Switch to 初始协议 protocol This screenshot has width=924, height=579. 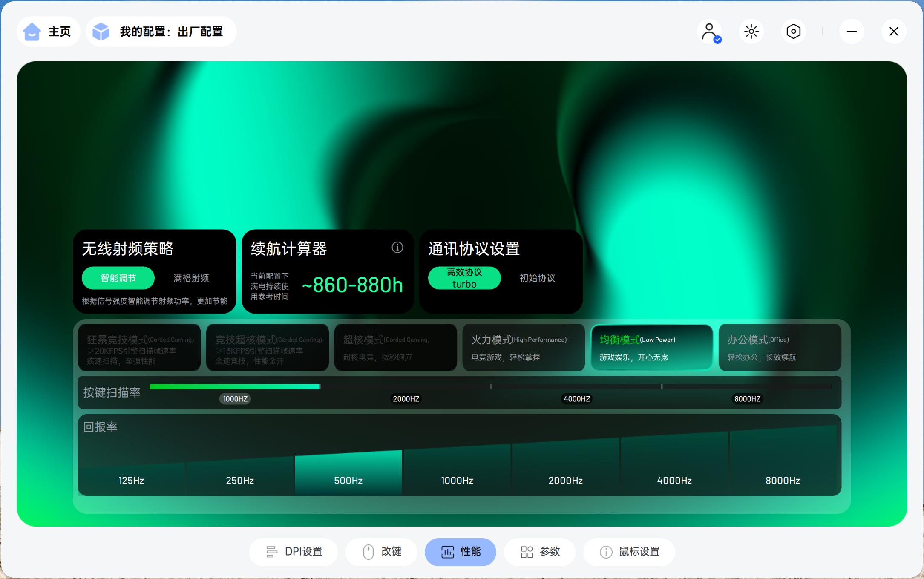[x=537, y=278]
